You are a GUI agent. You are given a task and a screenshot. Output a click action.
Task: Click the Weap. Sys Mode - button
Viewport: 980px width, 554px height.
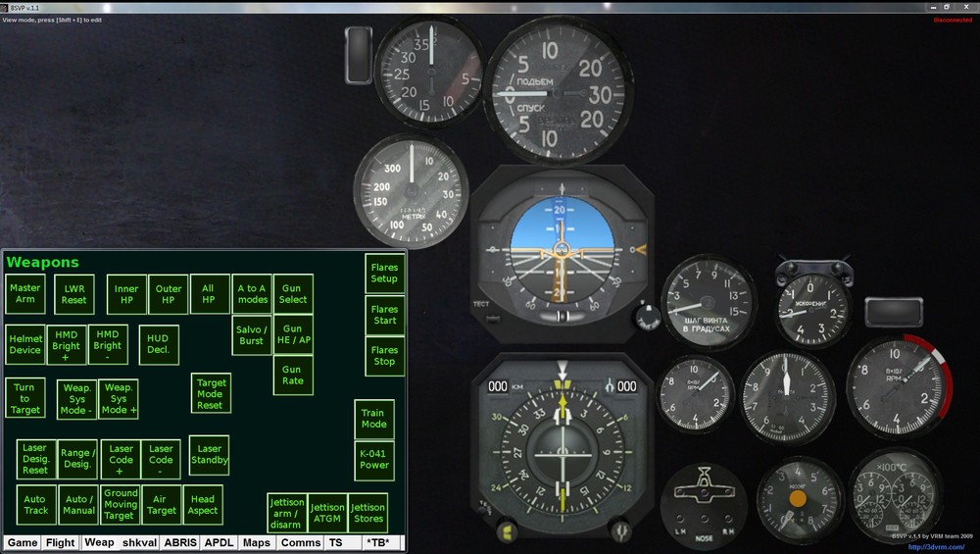click(x=76, y=399)
